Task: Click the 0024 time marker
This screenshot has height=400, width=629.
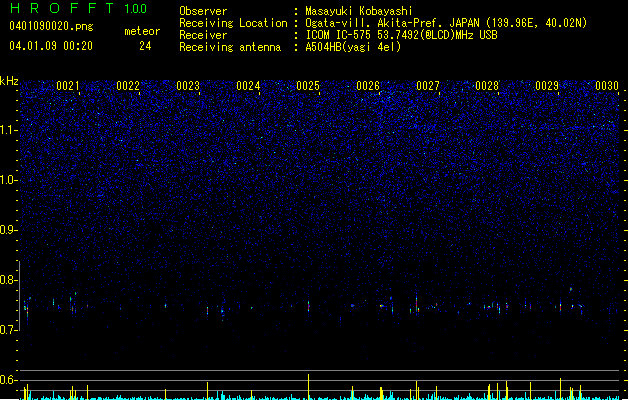Action: (x=248, y=86)
